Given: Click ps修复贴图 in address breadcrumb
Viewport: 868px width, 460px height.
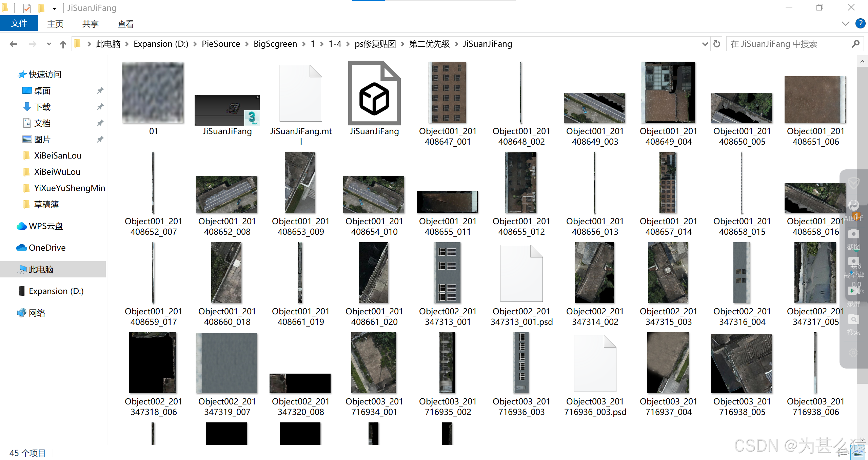Looking at the screenshot, I should click(375, 44).
